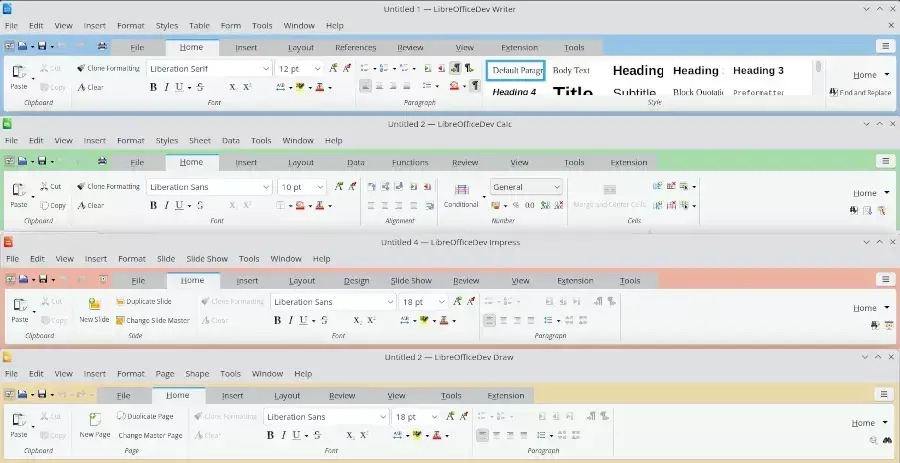The height and width of the screenshot is (463, 900).
Task: Toggle Bold in Impress Font group
Action: point(277,320)
